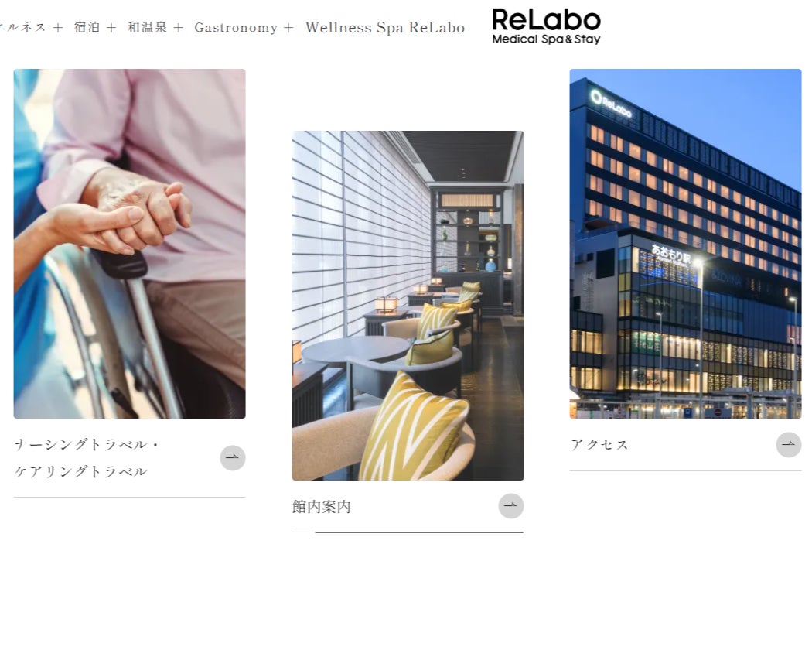The image size is (812, 650).
Task: Expand the Gastronomy menu plus sign
Action: (288, 28)
